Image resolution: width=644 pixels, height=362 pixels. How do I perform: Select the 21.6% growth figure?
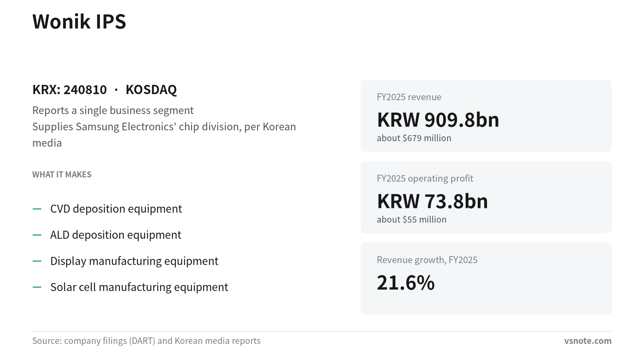tap(406, 283)
